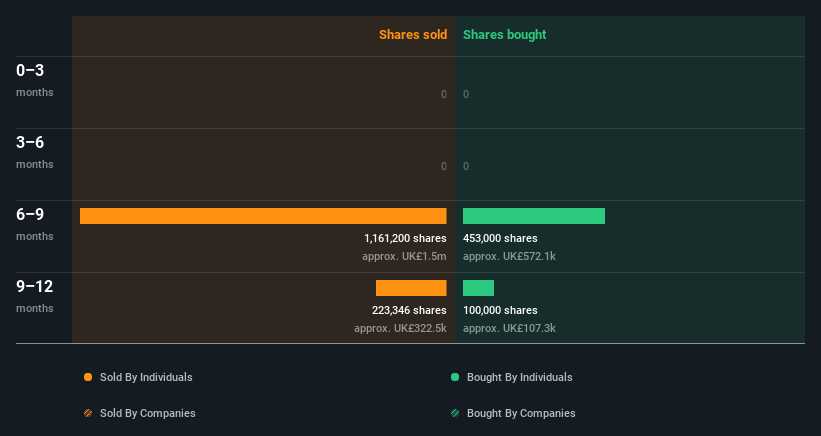The width and height of the screenshot is (821, 436).
Task: Click the Shares sold column header
Action: click(x=413, y=35)
